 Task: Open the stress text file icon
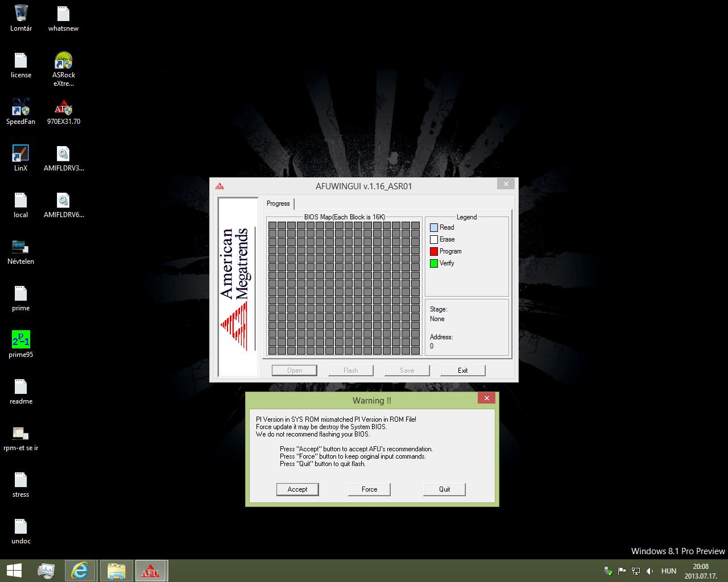21,484
